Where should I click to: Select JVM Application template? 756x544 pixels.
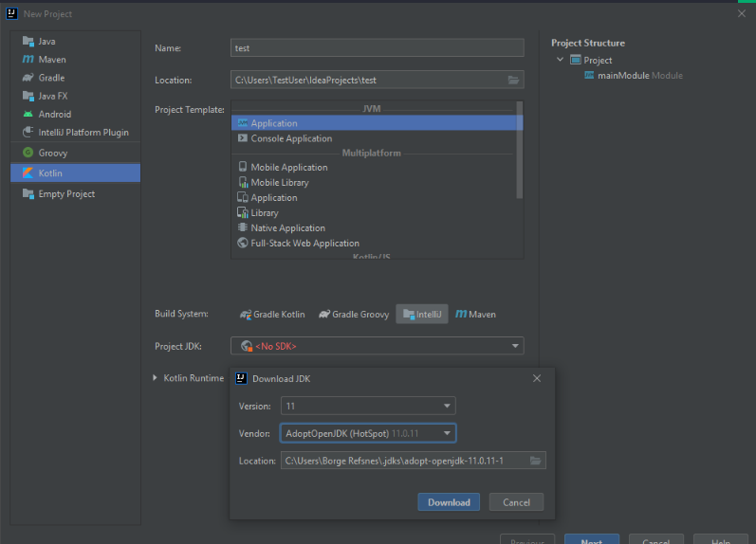tap(374, 123)
